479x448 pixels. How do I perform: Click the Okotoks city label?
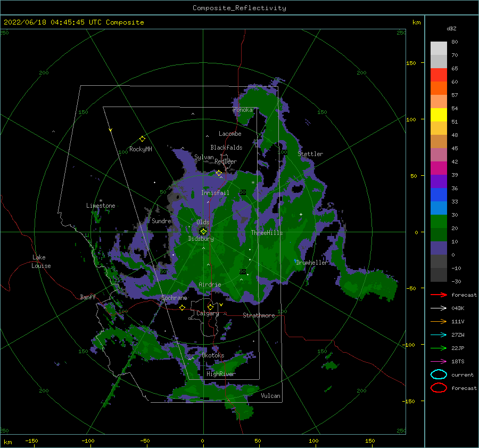click(213, 355)
